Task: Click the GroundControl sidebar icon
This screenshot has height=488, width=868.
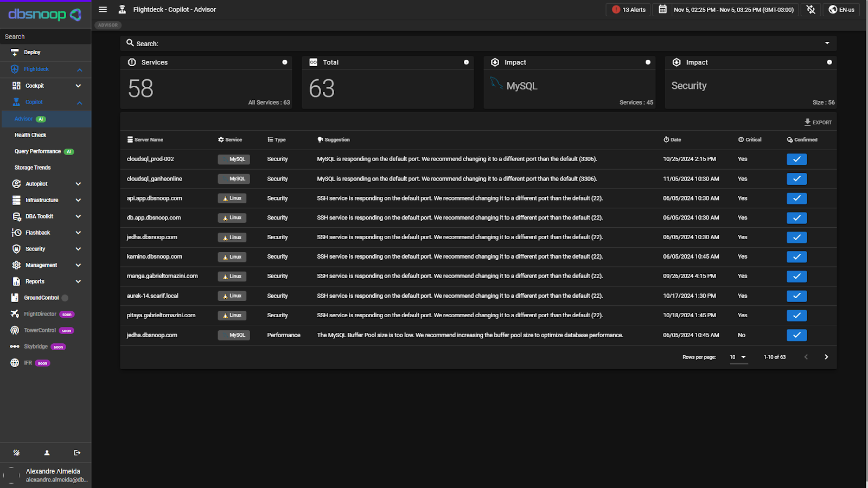Action: coord(15,298)
